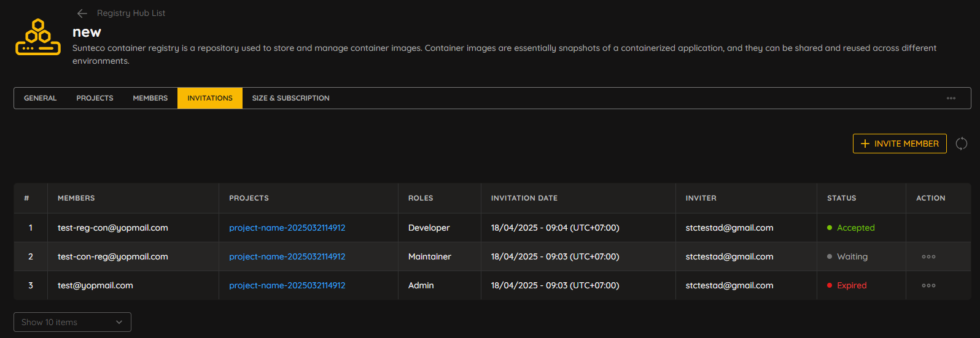
Task: Click invitation date in the Maintainer row
Action: [555, 256]
